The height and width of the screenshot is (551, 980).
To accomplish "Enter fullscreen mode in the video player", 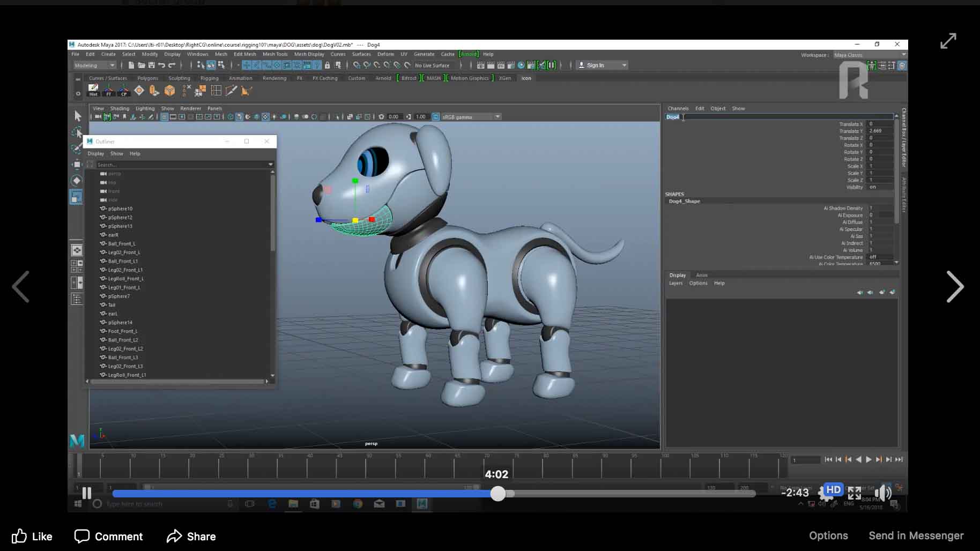I will 855,493.
